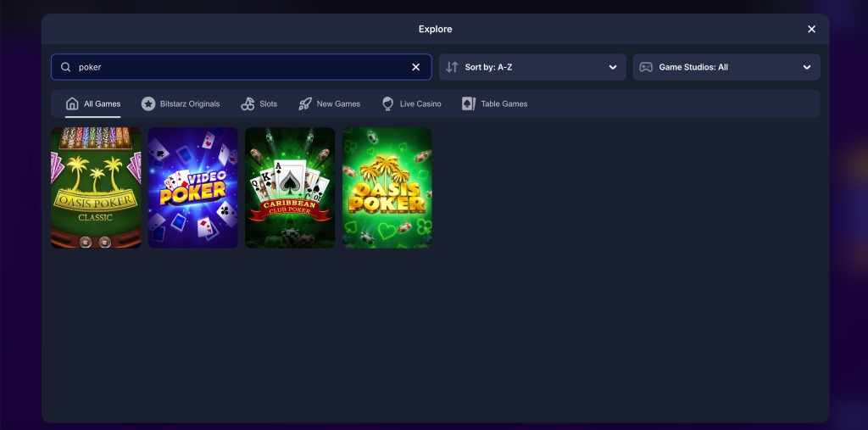
Task: Switch to the Live Casino tab
Action: coord(411,103)
